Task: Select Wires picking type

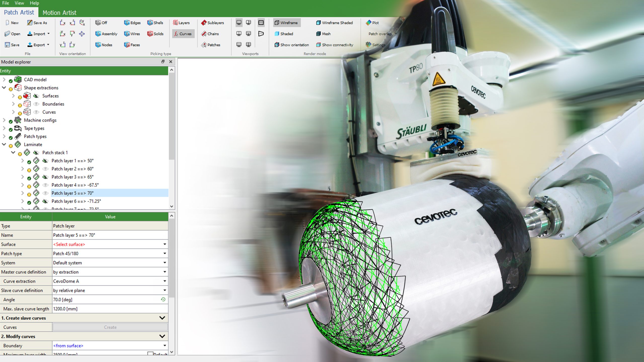Action: click(132, 34)
